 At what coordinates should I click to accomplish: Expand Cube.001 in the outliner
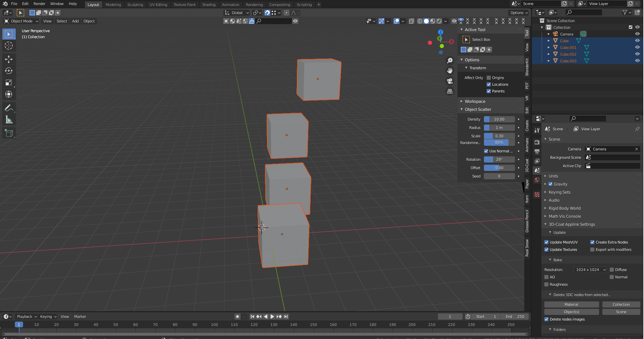[x=549, y=48]
